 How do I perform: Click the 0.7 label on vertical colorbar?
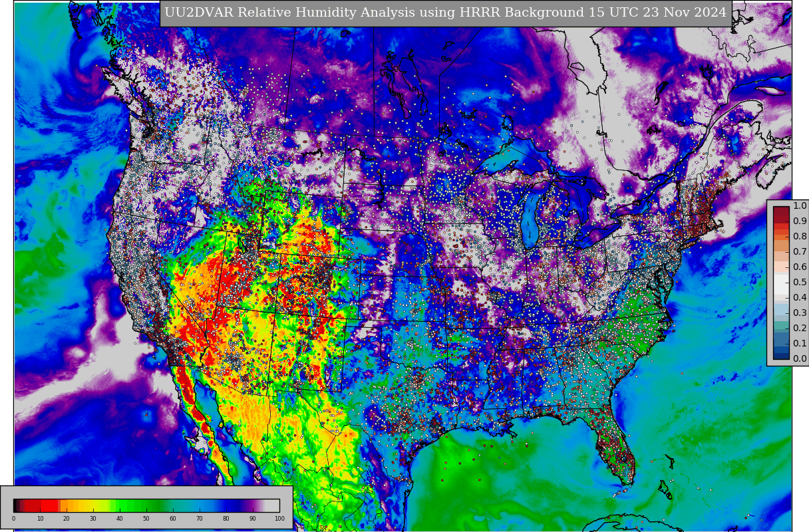click(x=799, y=252)
